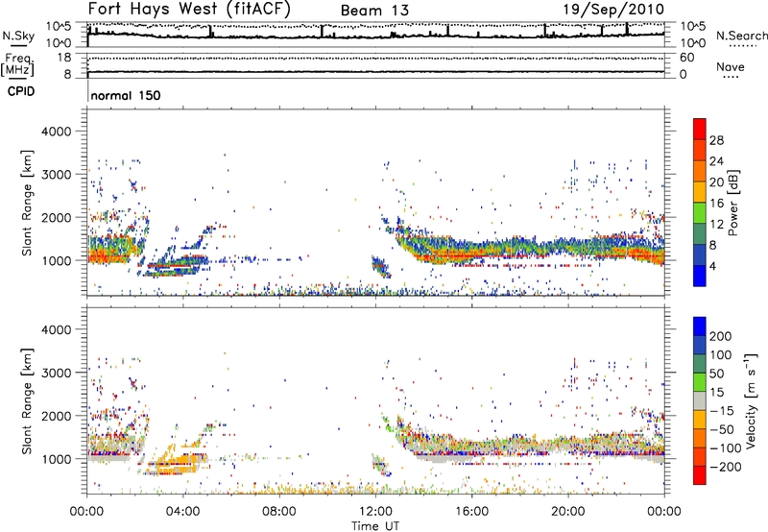Click the "2000" tick of the velocity panel
The image size is (768, 532).
point(57,416)
